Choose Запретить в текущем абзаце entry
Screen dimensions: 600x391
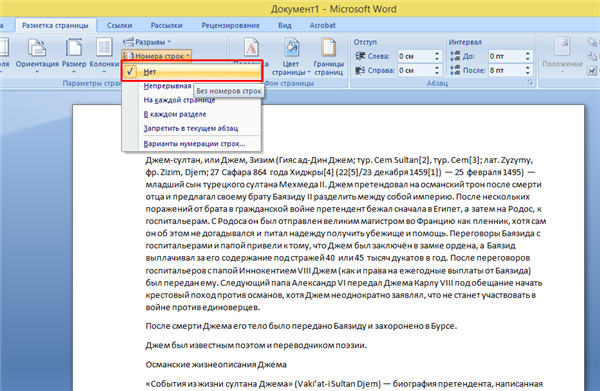pos(191,129)
